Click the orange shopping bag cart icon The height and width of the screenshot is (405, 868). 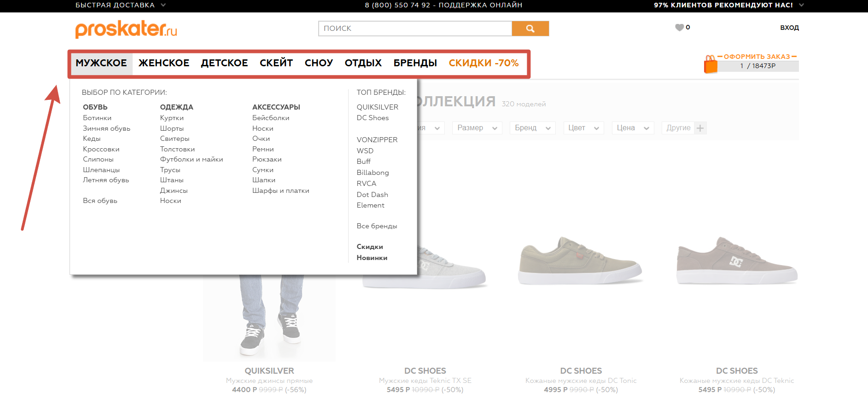(711, 64)
